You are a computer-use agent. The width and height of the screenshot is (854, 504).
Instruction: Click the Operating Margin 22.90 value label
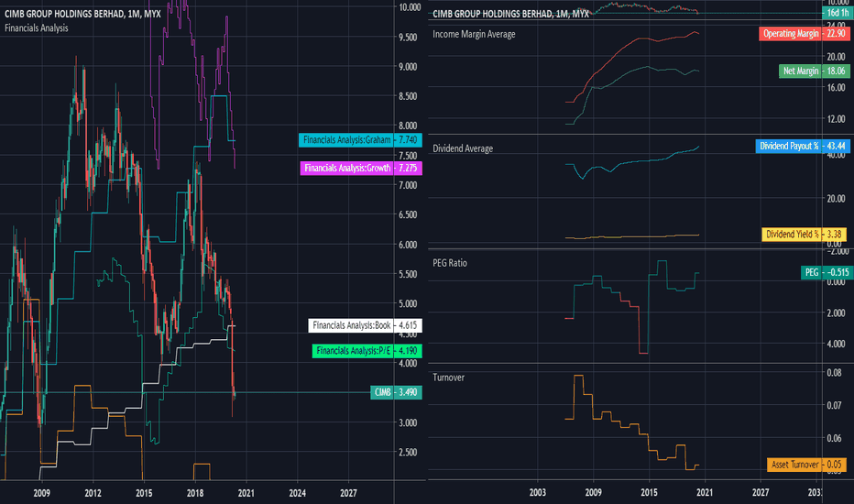click(804, 34)
